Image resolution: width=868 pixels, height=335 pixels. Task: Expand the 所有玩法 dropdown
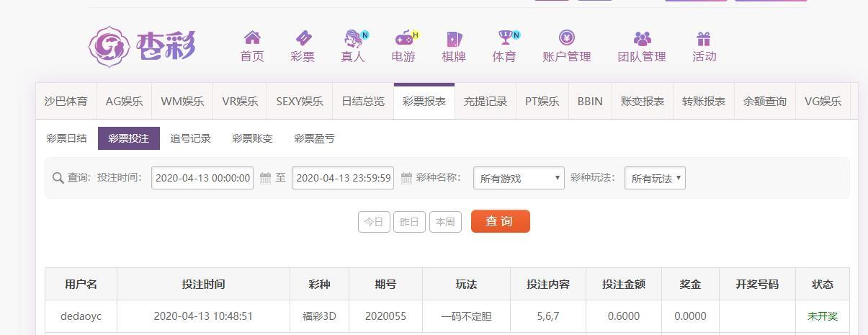655,178
